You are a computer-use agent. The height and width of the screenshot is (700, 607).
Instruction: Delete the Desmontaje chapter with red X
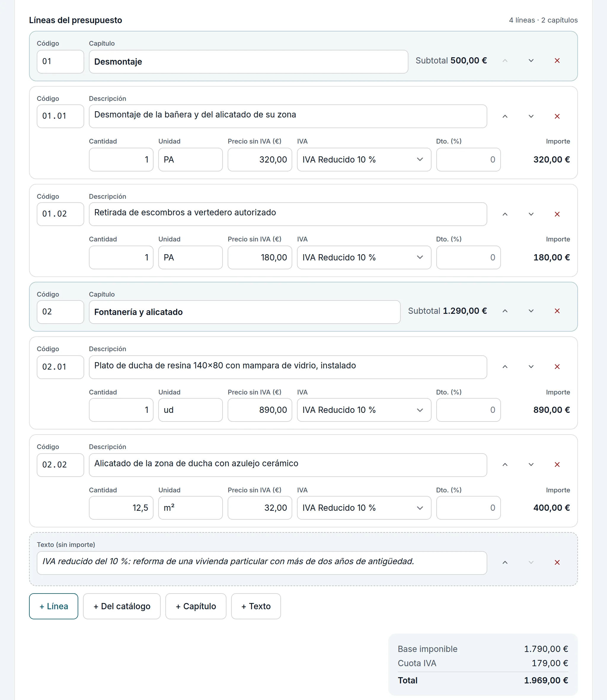coord(557,61)
